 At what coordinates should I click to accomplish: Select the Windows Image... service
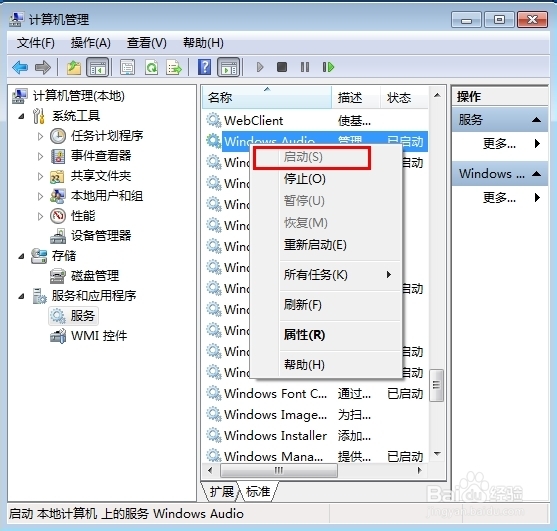click(x=316, y=414)
